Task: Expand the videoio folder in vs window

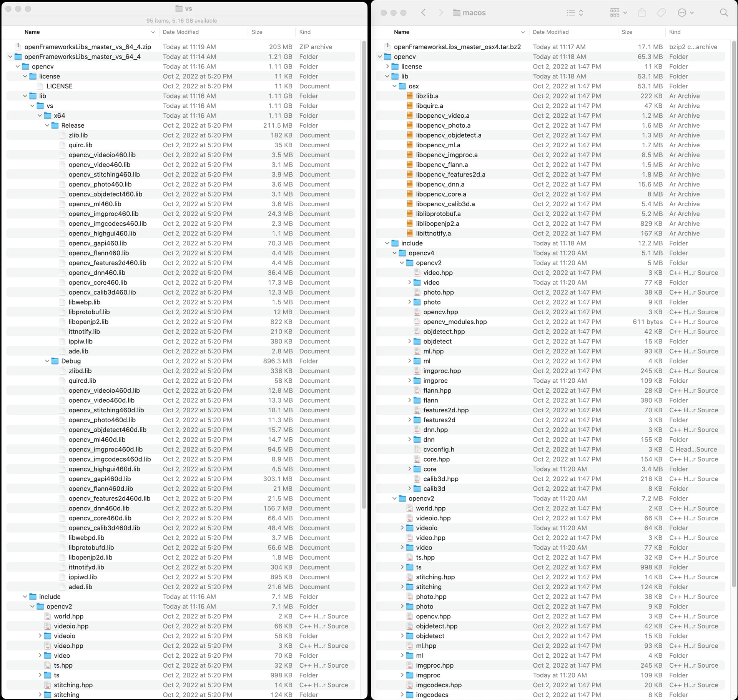Action: [40, 636]
